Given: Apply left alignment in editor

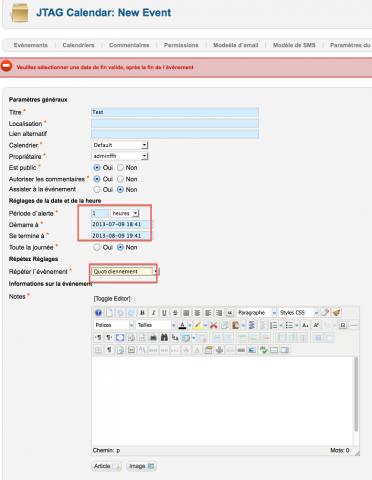Looking at the screenshot, I should tap(208, 313).
